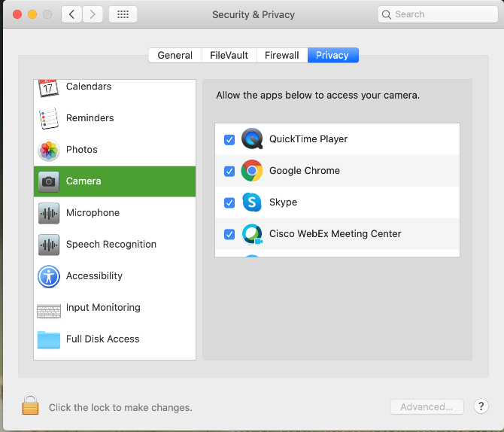Click the Cisco WebEx app icon

point(252,234)
